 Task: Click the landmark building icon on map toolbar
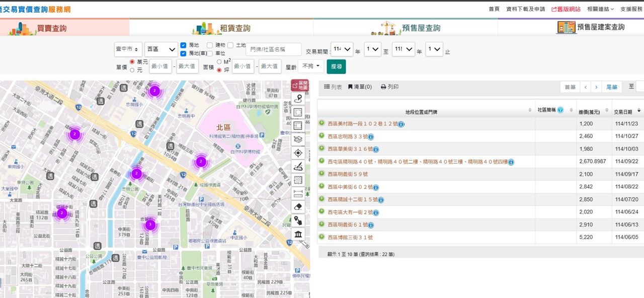pyautogui.click(x=298, y=234)
